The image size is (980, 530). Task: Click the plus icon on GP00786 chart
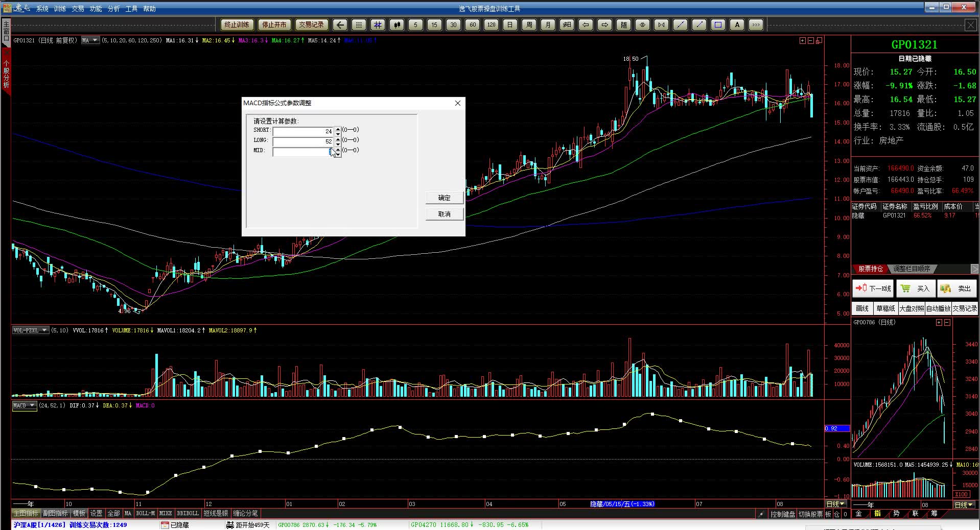point(939,323)
